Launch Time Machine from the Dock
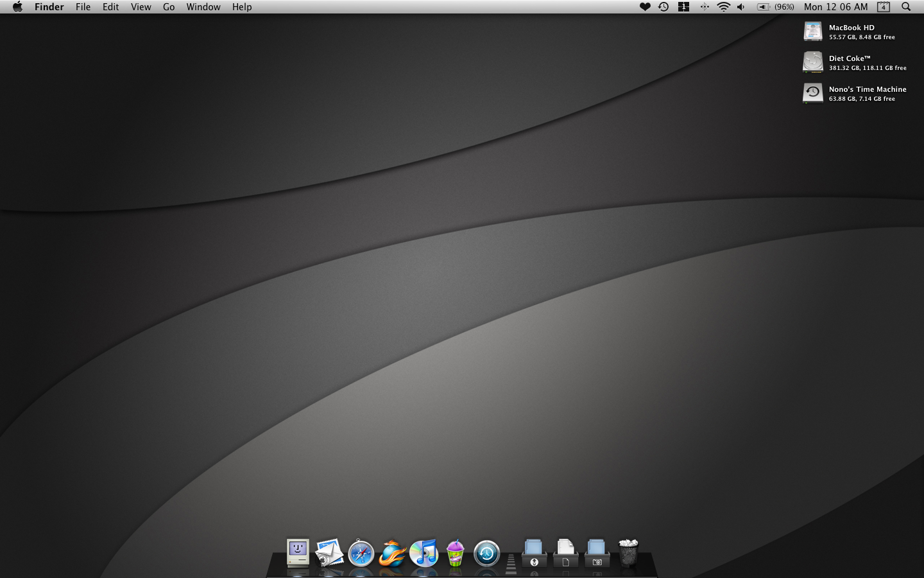Screen dimensions: 924x578 tap(486, 553)
